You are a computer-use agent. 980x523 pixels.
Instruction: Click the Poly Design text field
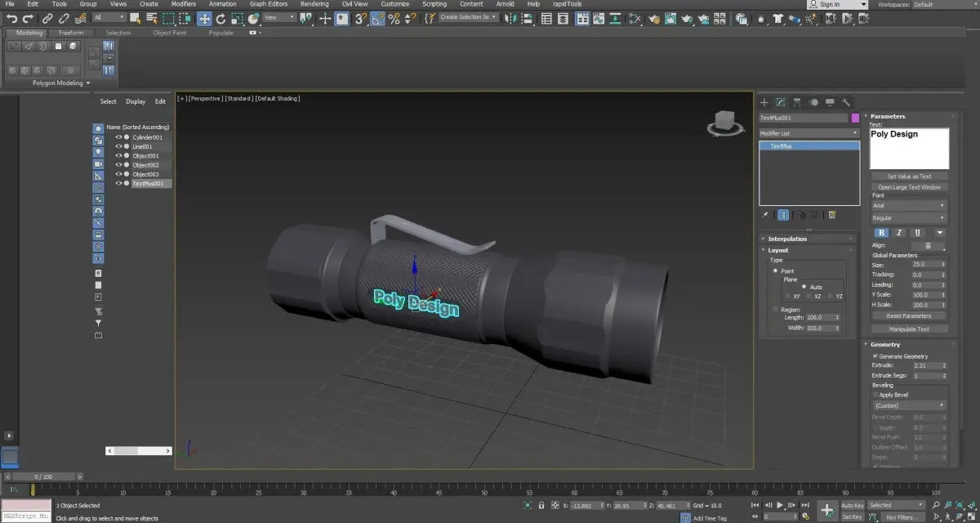pos(909,149)
